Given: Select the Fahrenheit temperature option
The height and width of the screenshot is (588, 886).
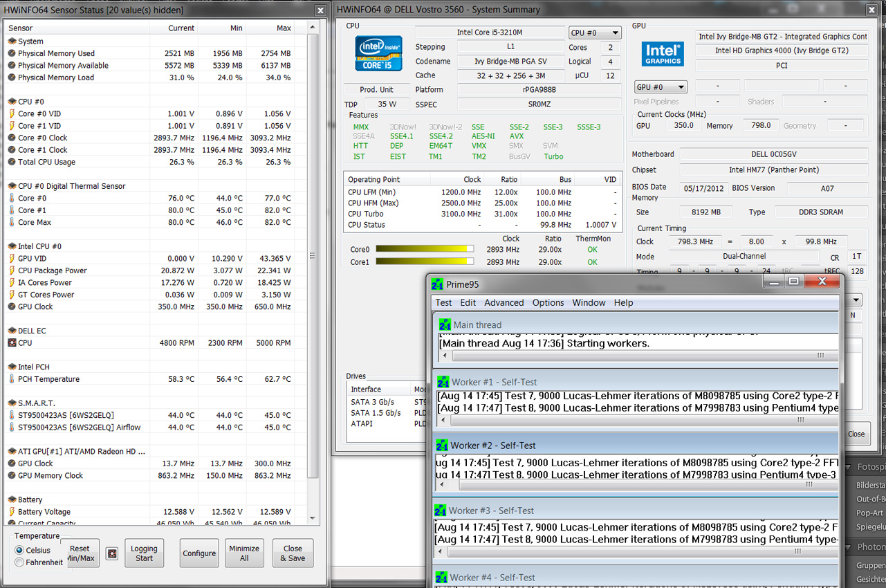Looking at the screenshot, I should pyautogui.click(x=19, y=562).
